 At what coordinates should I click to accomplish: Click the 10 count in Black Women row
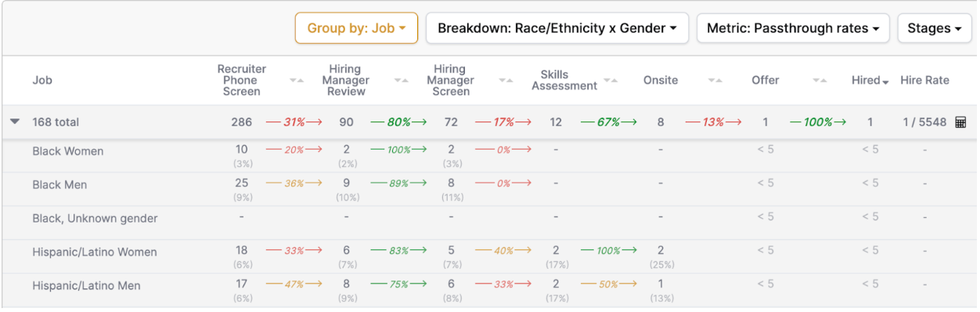tap(242, 149)
